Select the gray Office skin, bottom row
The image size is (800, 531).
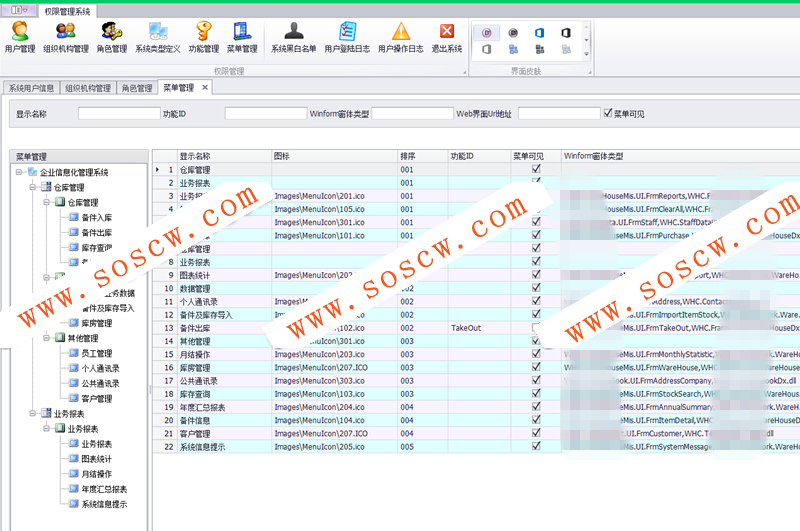pos(487,49)
